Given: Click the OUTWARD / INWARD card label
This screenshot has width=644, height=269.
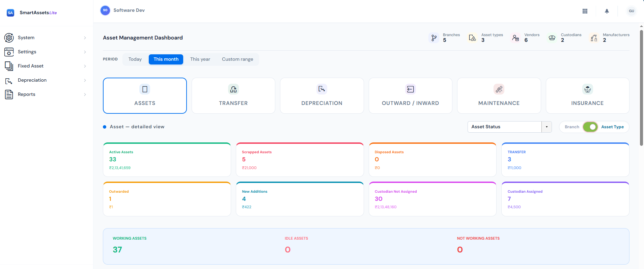Looking at the screenshot, I should coord(410,103).
